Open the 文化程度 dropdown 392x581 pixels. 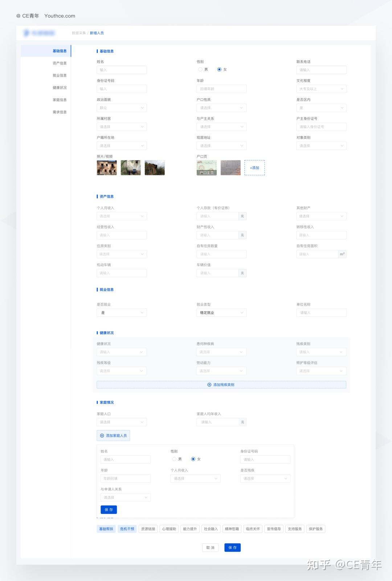[321, 89]
